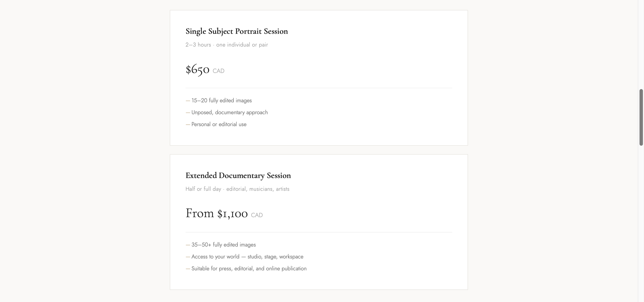This screenshot has width=644, height=302.
Task: Click "Suitable for press, editorial" list item
Action: pyautogui.click(x=249, y=269)
